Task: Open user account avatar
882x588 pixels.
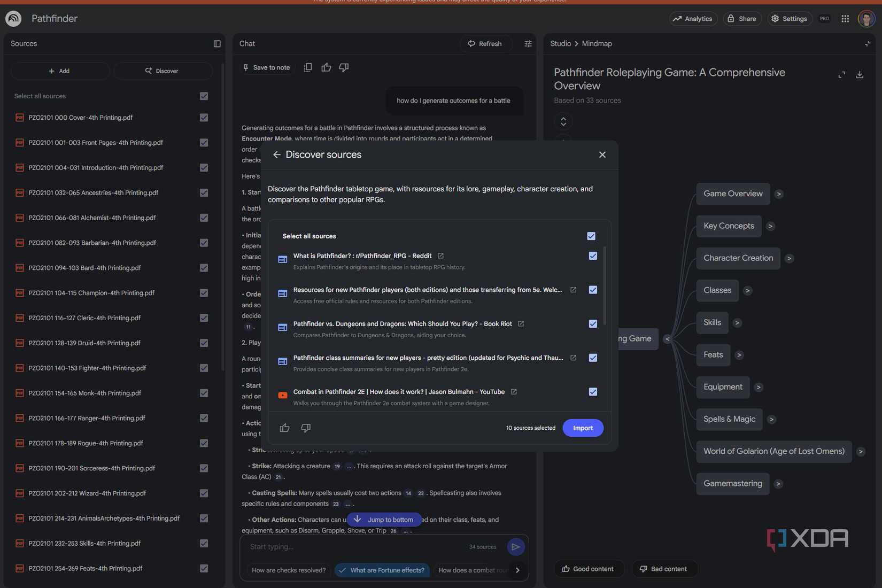Action: tap(866, 19)
